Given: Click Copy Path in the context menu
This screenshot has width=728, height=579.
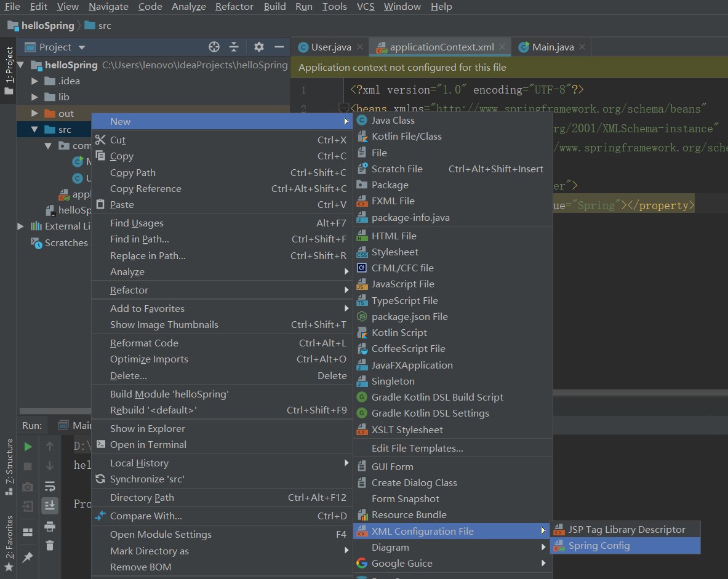Looking at the screenshot, I should pos(222,173).
